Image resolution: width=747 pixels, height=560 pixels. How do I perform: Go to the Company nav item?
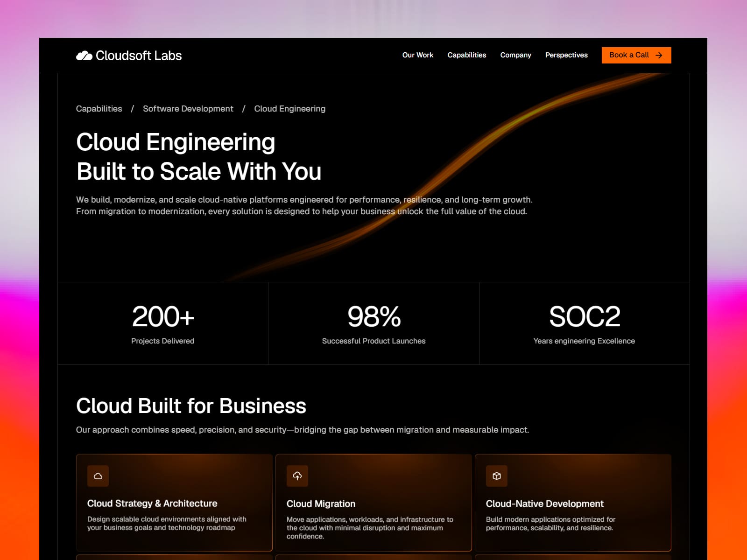pos(516,55)
